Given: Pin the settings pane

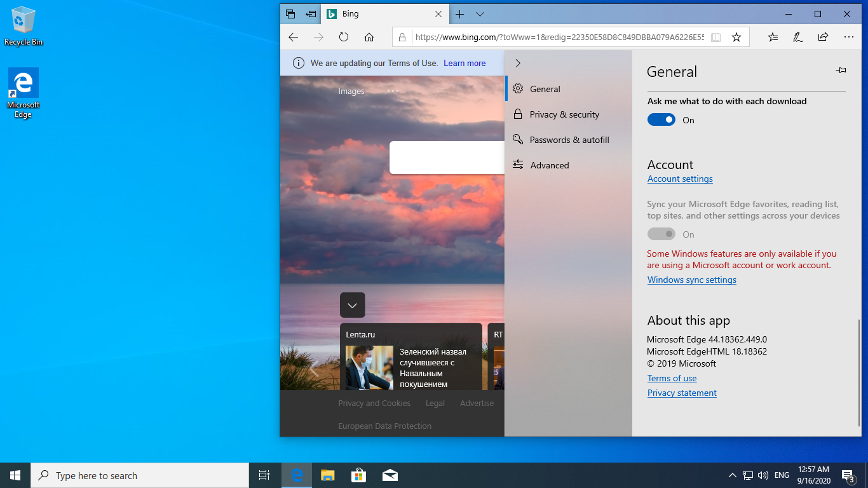Looking at the screenshot, I should pos(841,71).
